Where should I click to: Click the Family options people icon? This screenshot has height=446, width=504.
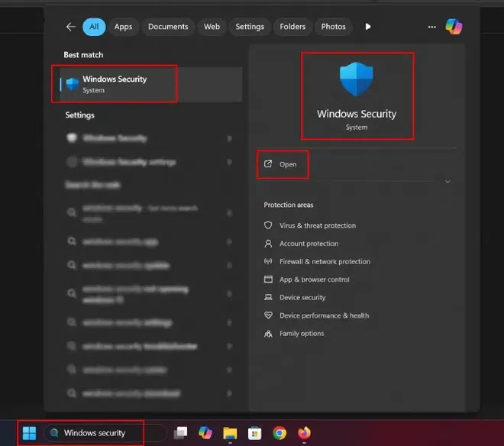pyautogui.click(x=268, y=334)
